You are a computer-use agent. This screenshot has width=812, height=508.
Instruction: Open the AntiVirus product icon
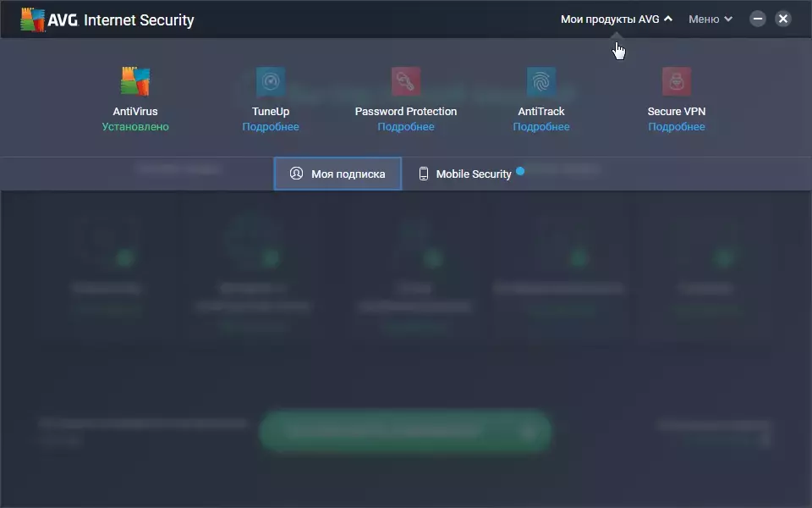pyautogui.click(x=135, y=81)
